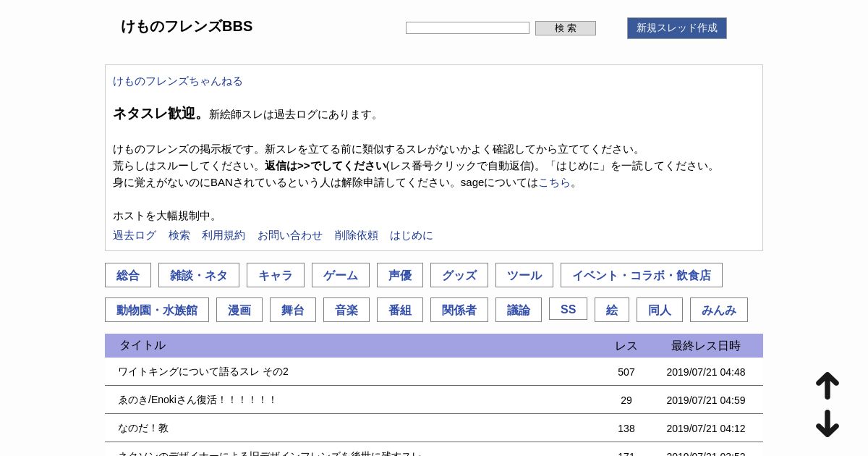
Task: Select the ゲーム category tab
Action: 341,275
